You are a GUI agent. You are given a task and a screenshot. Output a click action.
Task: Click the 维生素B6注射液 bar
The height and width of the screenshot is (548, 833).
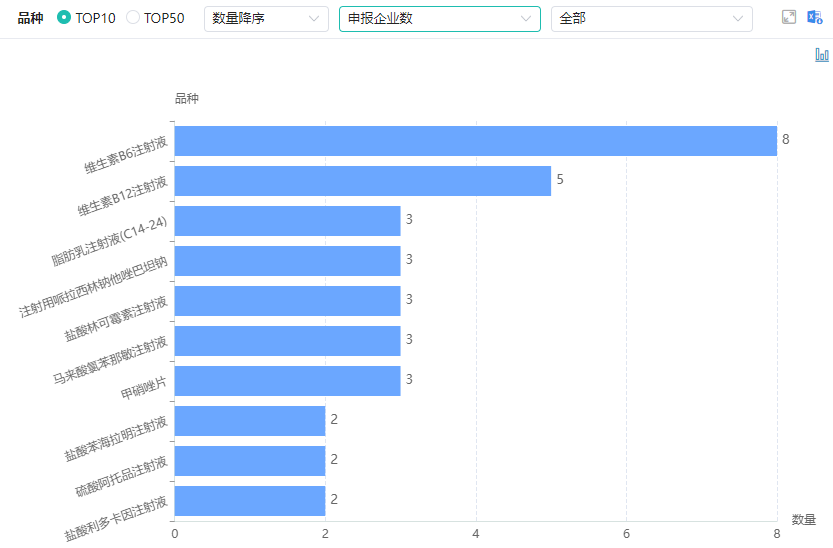tap(475, 141)
